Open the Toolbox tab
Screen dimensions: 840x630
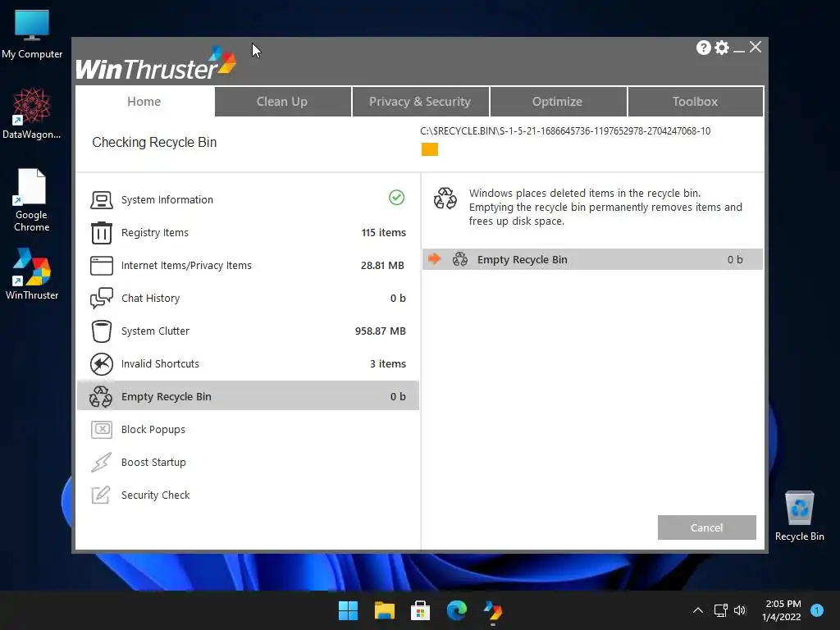pos(696,101)
